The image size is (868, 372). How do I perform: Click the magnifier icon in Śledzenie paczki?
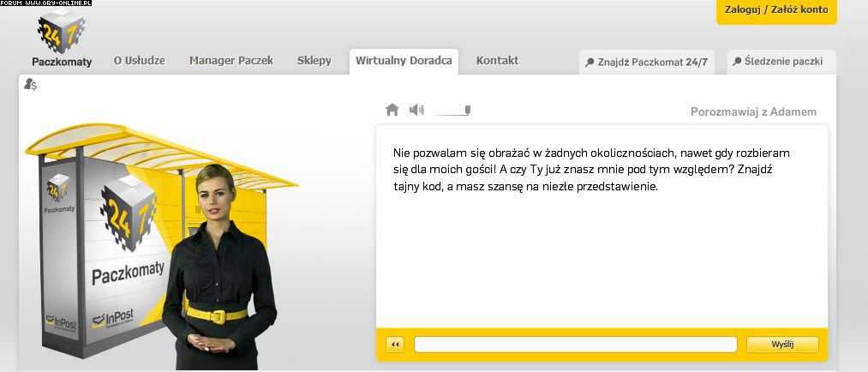(x=737, y=62)
